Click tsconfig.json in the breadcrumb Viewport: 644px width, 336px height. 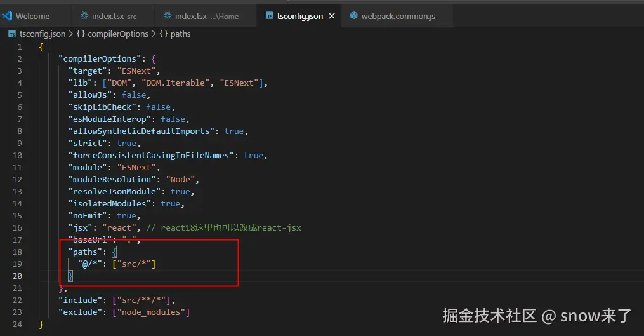(x=43, y=34)
